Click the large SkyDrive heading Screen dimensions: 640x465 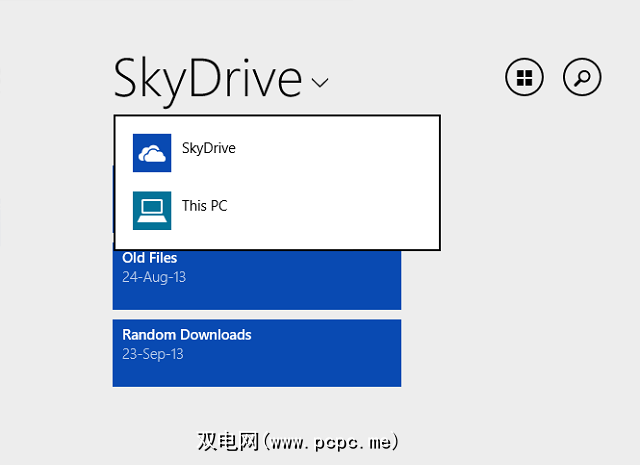(x=207, y=78)
